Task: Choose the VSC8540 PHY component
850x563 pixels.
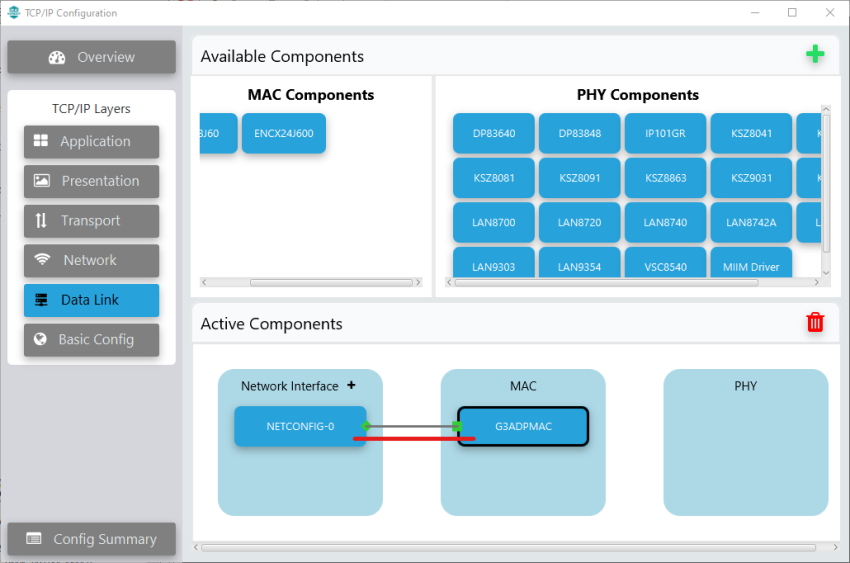Action: pyautogui.click(x=665, y=263)
